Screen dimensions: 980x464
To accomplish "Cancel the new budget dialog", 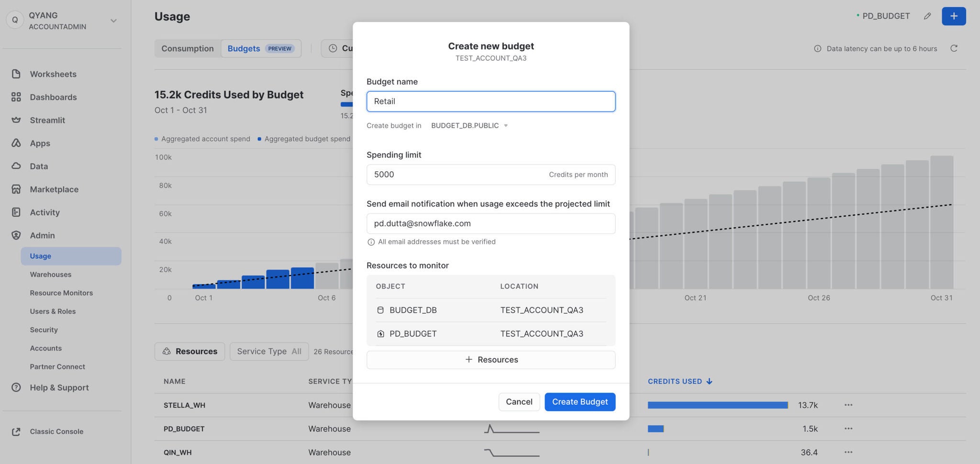I will 519,402.
